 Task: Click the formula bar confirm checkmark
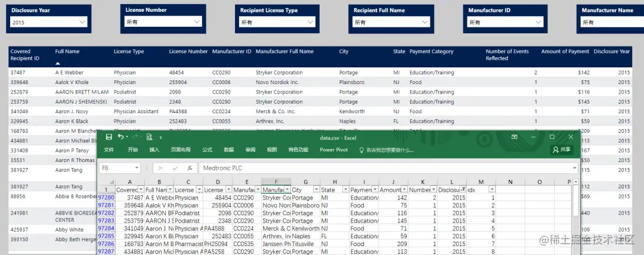click(x=175, y=169)
